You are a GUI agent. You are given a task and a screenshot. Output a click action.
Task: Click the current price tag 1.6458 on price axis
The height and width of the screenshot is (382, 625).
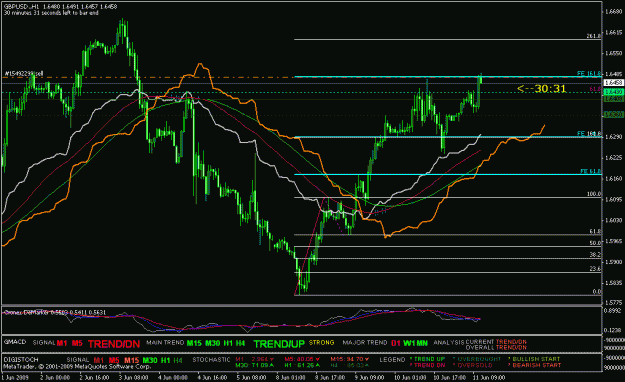coord(613,83)
